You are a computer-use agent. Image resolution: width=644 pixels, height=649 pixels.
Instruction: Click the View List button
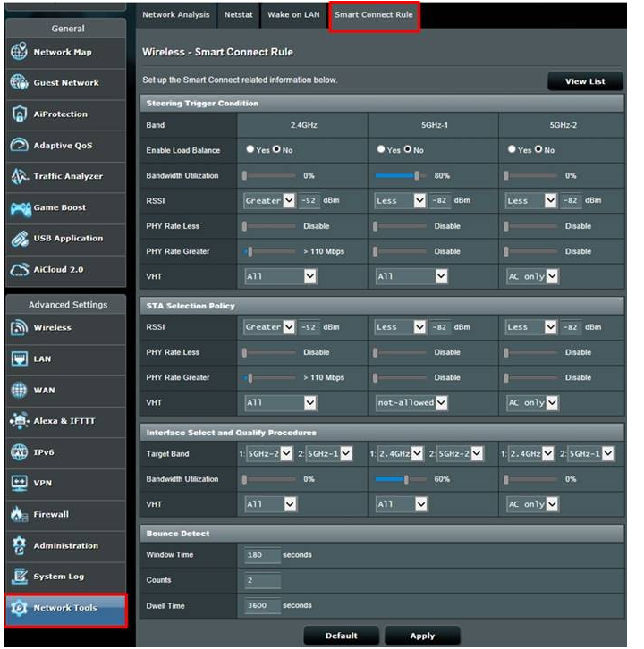point(585,81)
